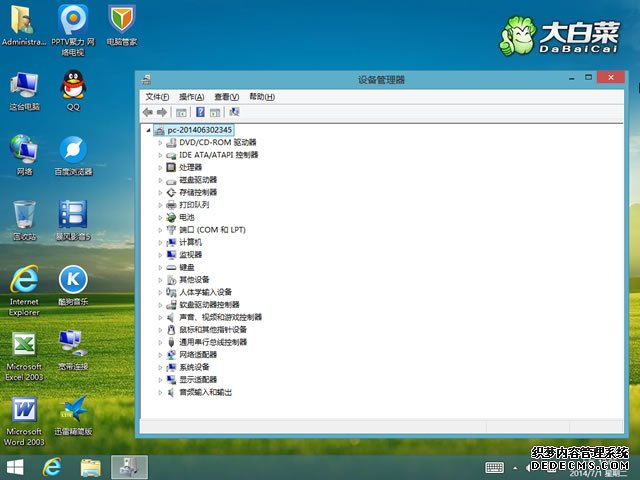Viewport: 640px width, 480px height.
Task: Select 鼠标和其他指针设备 entry
Action: (213, 330)
